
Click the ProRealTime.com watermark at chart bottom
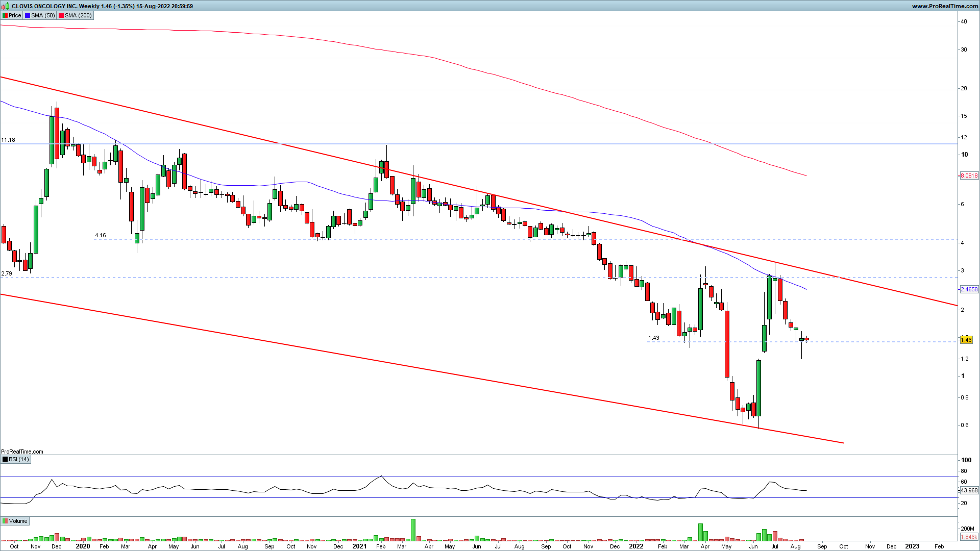22,452
